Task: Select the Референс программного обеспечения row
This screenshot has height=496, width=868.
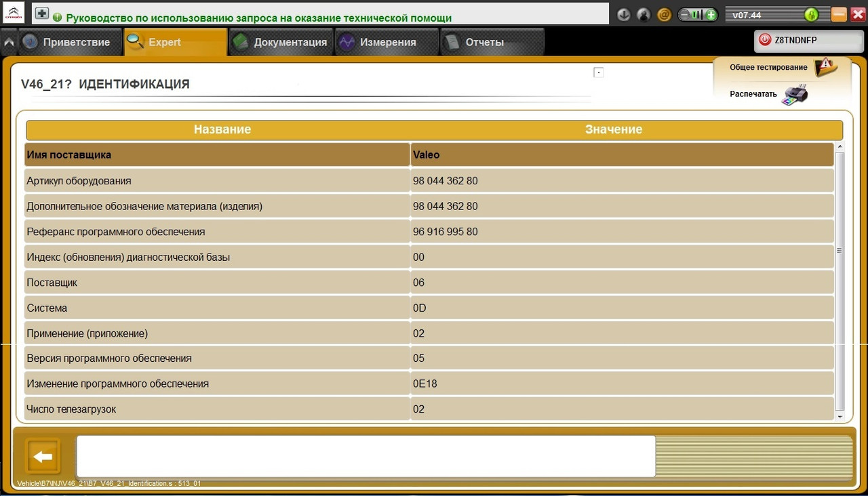Action: [x=429, y=232]
